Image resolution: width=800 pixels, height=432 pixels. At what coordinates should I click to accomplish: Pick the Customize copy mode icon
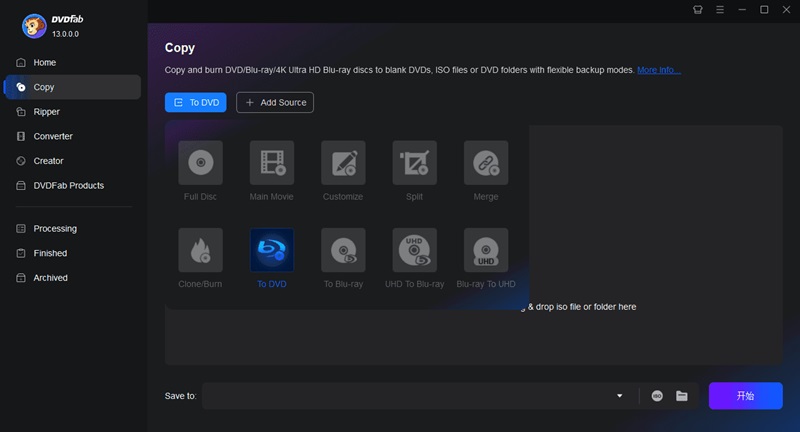pos(343,163)
